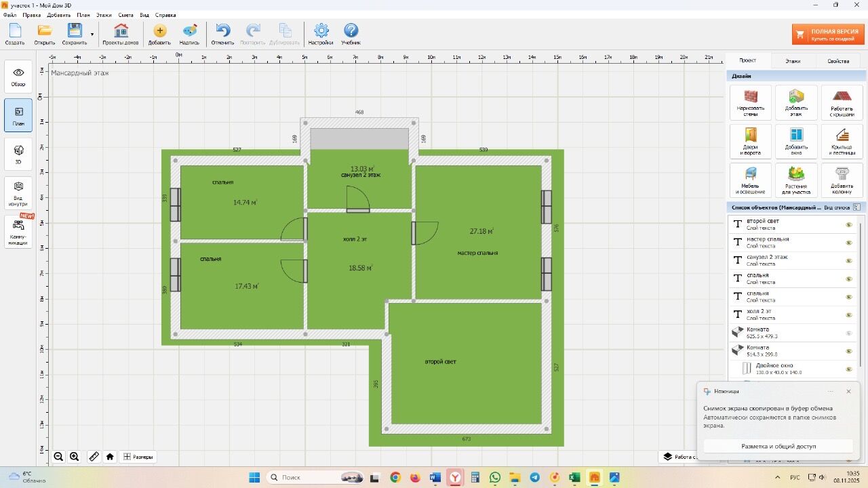Switch to 3D view in left sidebar
Viewport: 868px width, 488px height.
click(x=18, y=155)
